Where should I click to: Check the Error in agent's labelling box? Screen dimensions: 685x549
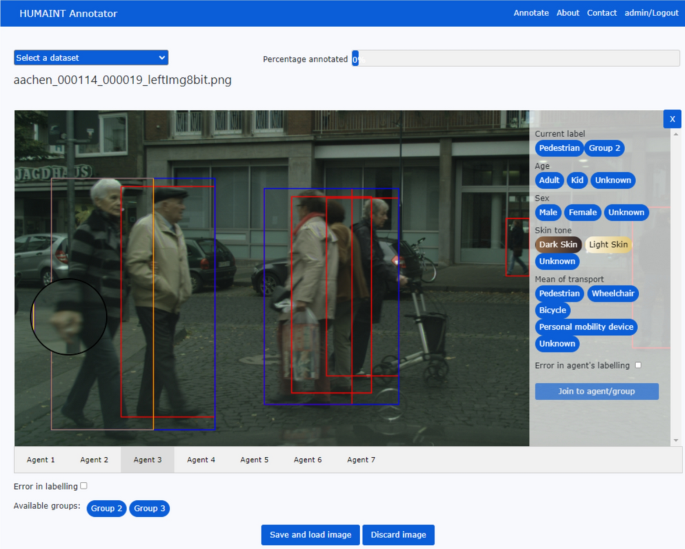click(638, 366)
